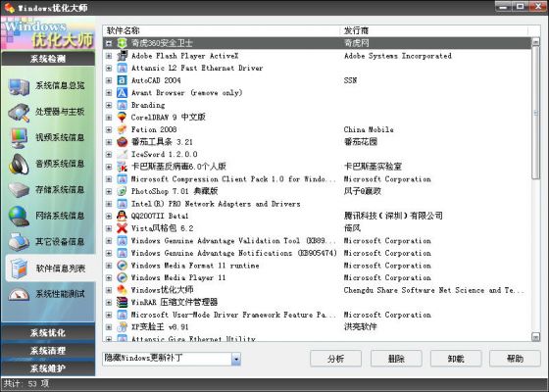
Task: Open 网络系统信息 globe icon
Action: coord(19,216)
